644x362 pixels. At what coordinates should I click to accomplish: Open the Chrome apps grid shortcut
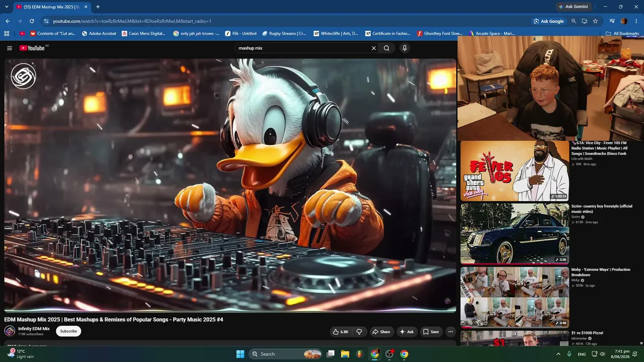click(7, 34)
